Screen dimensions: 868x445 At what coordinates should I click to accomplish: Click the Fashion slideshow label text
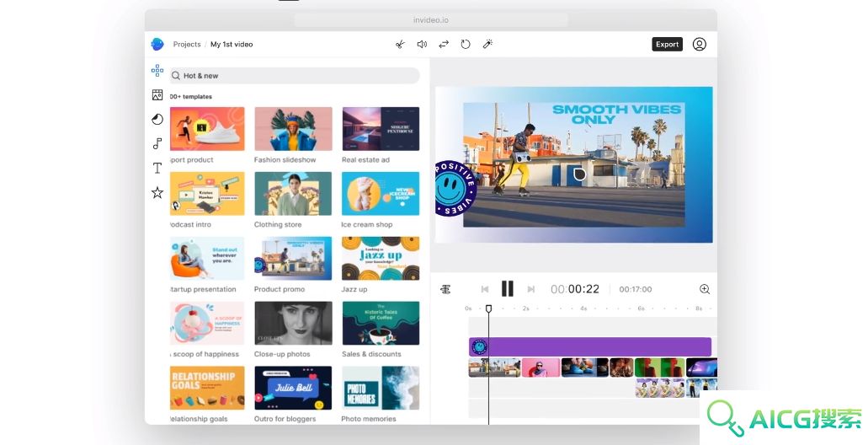[285, 159]
